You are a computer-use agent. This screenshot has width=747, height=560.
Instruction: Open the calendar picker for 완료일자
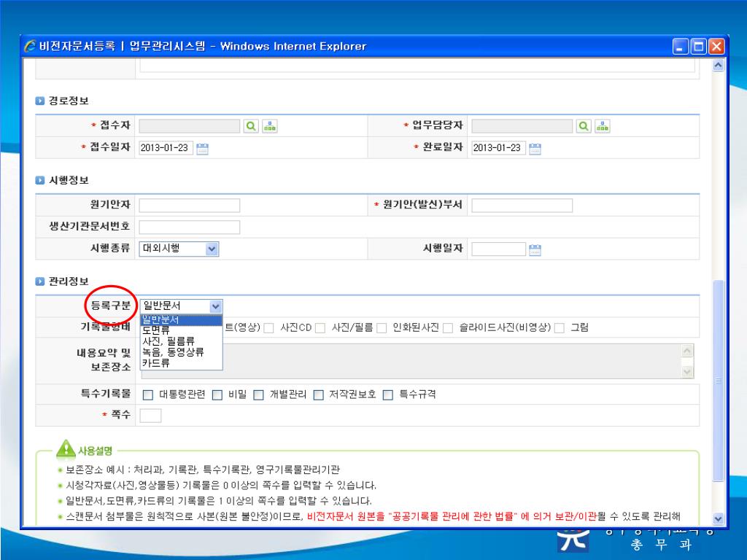pos(535,148)
